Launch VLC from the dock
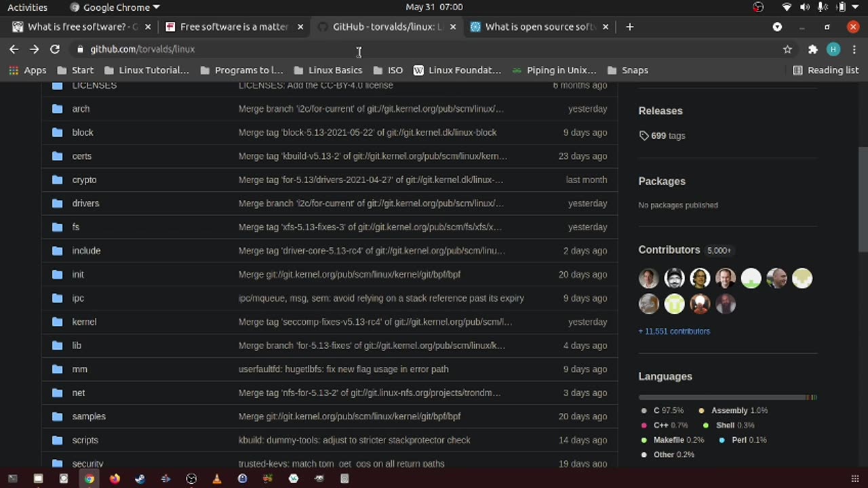Screen dimensions: 868x488 coord(217,479)
